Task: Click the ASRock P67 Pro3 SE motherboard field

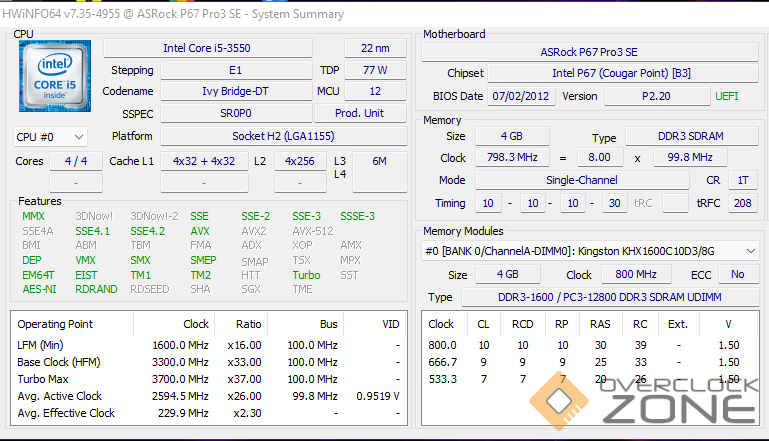Action: tap(590, 52)
